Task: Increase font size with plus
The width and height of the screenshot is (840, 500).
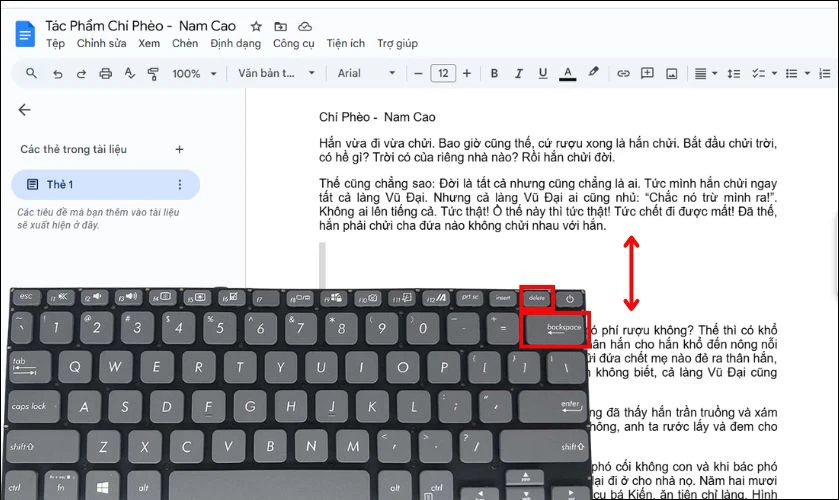Action: tap(467, 73)
